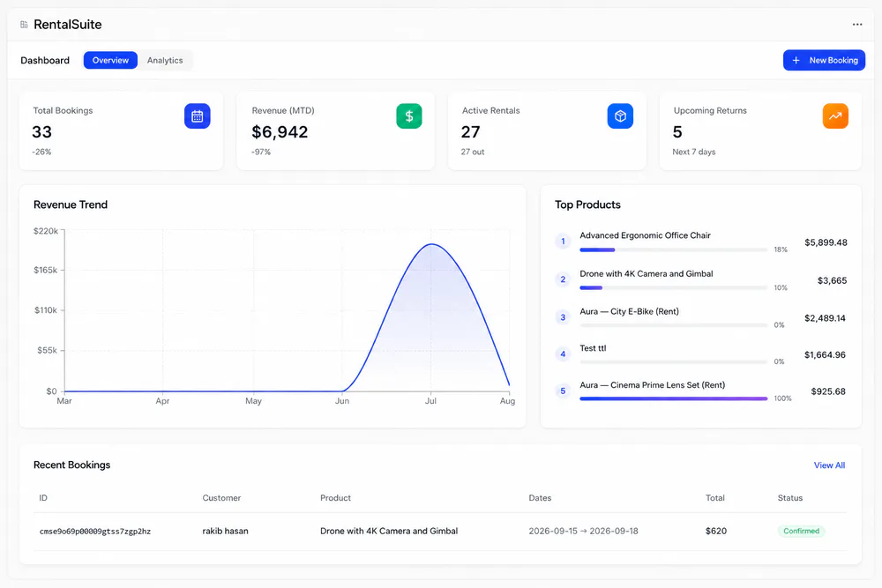Click the calendar icon in Total Bookings card

pos(198,115)
